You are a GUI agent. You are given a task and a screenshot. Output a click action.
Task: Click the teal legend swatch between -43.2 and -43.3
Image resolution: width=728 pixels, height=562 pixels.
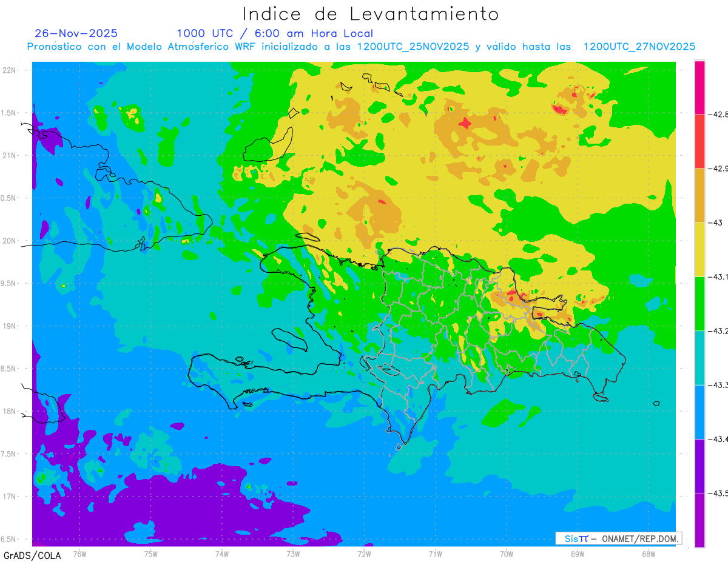coord(699,358)
